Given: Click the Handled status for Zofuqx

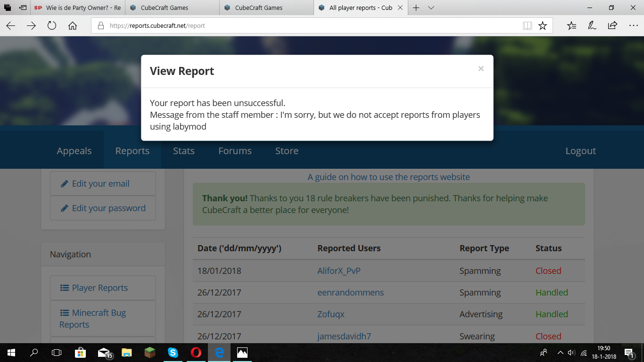Looking at the screenshot, I should pyautogui.click(x=552, y=314).
